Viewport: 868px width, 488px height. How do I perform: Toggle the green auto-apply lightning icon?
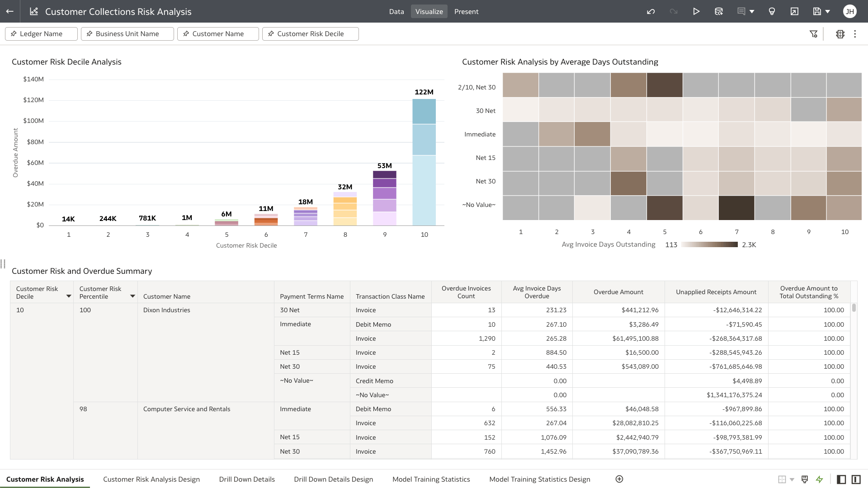(820, 479)
